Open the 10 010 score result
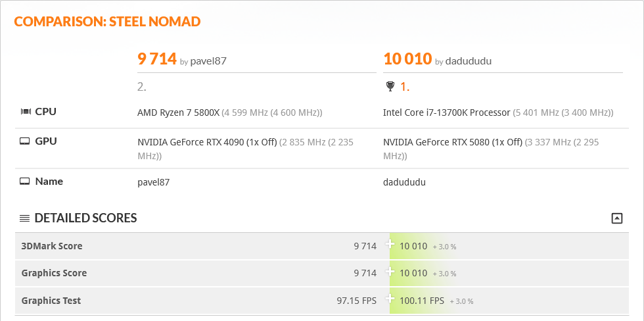Viewport: 644px width, 321px height. 407,59
